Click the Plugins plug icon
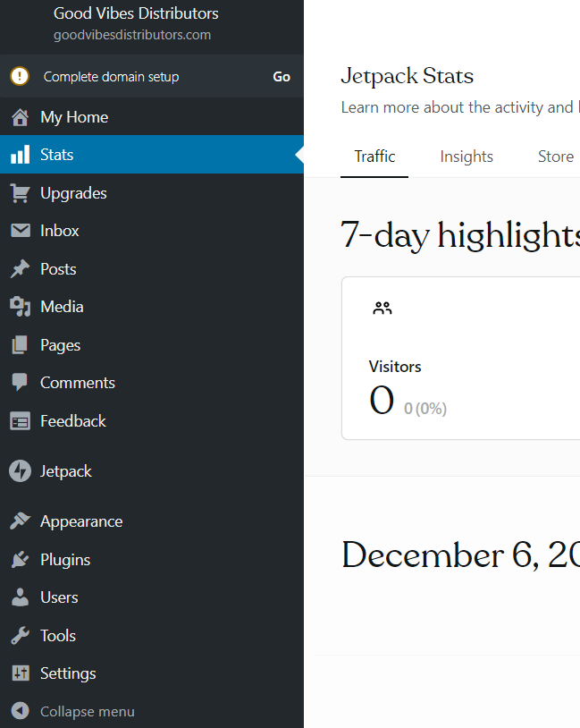580x728 pixels. [20, 560]
